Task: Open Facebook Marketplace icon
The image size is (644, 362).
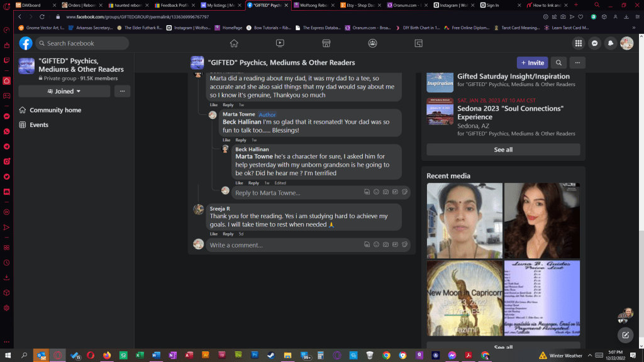Action: pyautogui.click(x=326, y=43)
